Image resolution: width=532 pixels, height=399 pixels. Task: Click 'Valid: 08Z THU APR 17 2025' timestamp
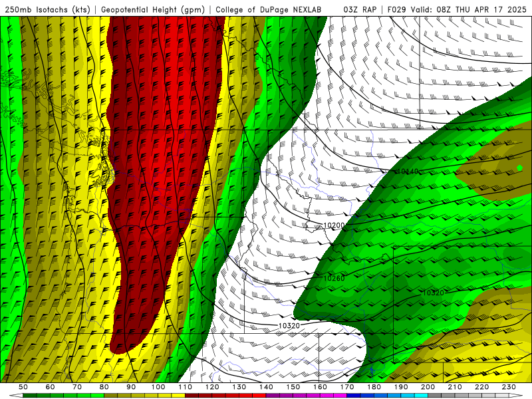(469, 9)
